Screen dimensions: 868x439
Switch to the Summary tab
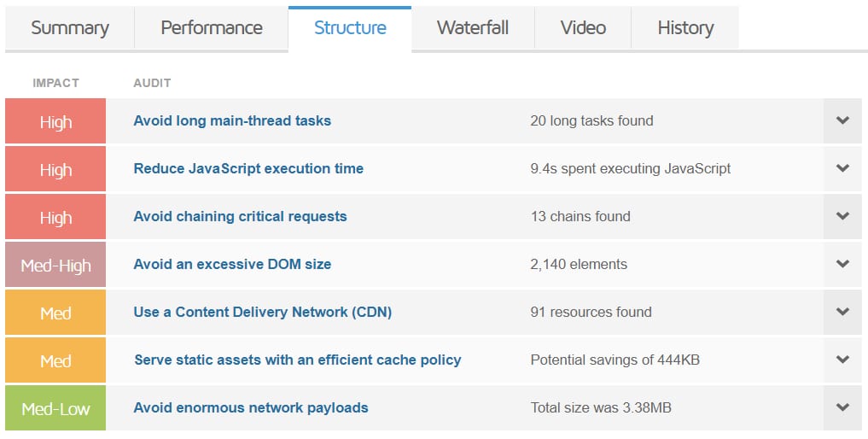[x=70, y=28]
